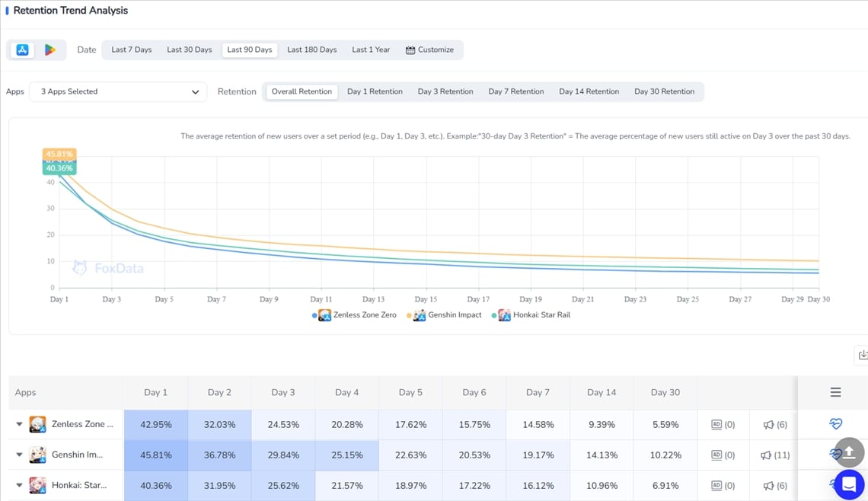Choose the Last 1 Year date range
Screen dimensions: 868x501
(371, 49)
